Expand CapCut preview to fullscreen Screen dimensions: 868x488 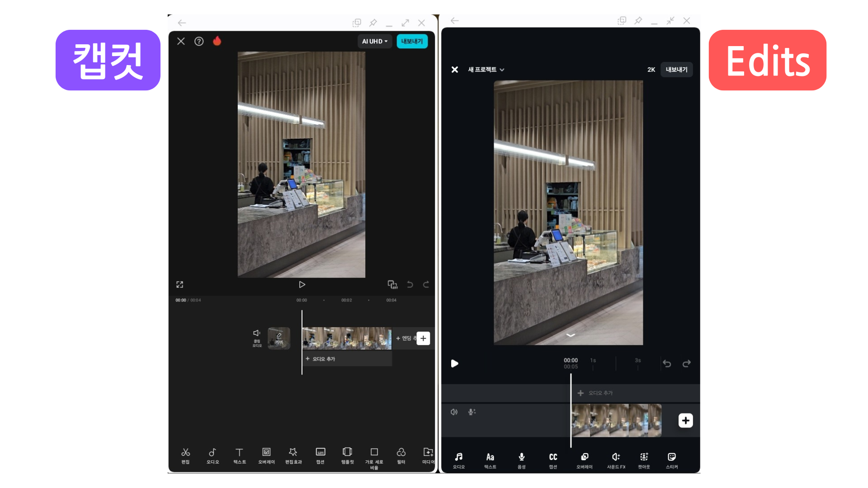[179, 284]
